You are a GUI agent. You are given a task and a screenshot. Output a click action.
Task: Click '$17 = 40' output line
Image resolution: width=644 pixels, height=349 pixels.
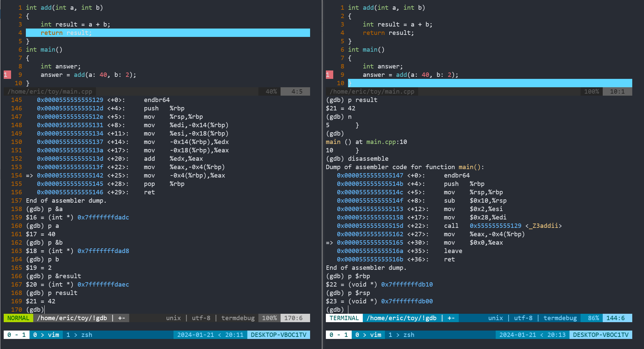pyautogui.click(x=41, y=234)
